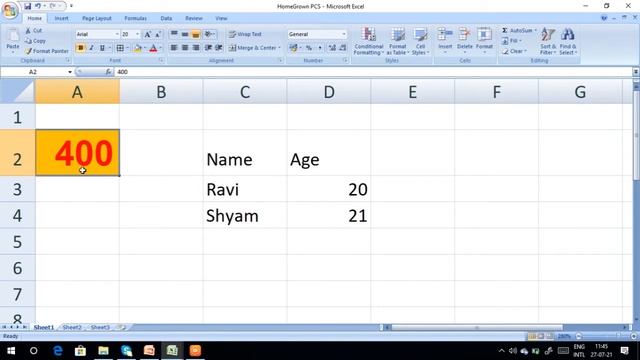Select middle vertical alignment

pyautogui.click(x=185, y=34)
